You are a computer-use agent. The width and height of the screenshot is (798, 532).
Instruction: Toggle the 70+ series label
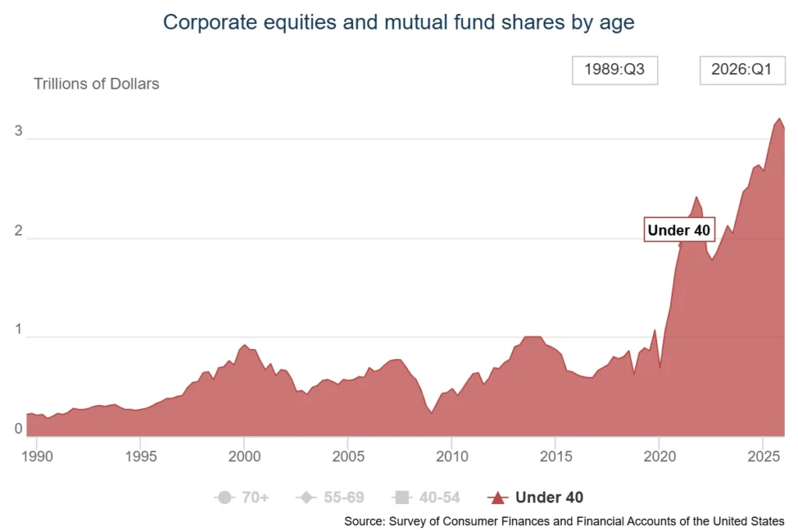tap(255, 497)
